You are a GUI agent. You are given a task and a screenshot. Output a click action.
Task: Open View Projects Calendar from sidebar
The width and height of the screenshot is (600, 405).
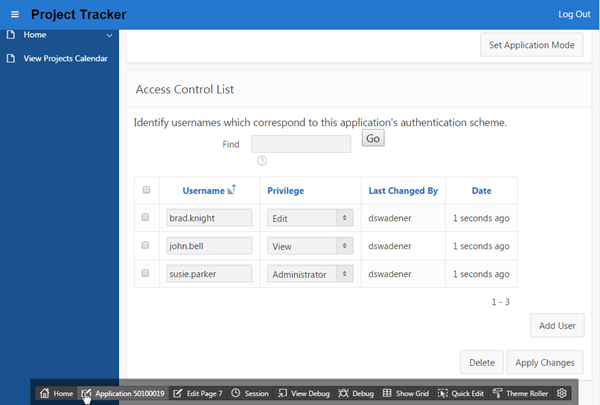coord(65,58)
